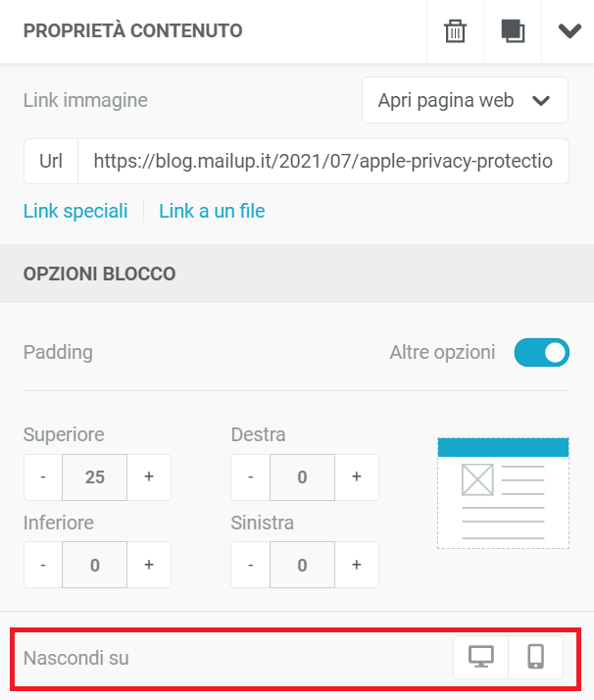Duplicate content with the copy icon
Screen dimensions: 594x700
coord(512,31)
